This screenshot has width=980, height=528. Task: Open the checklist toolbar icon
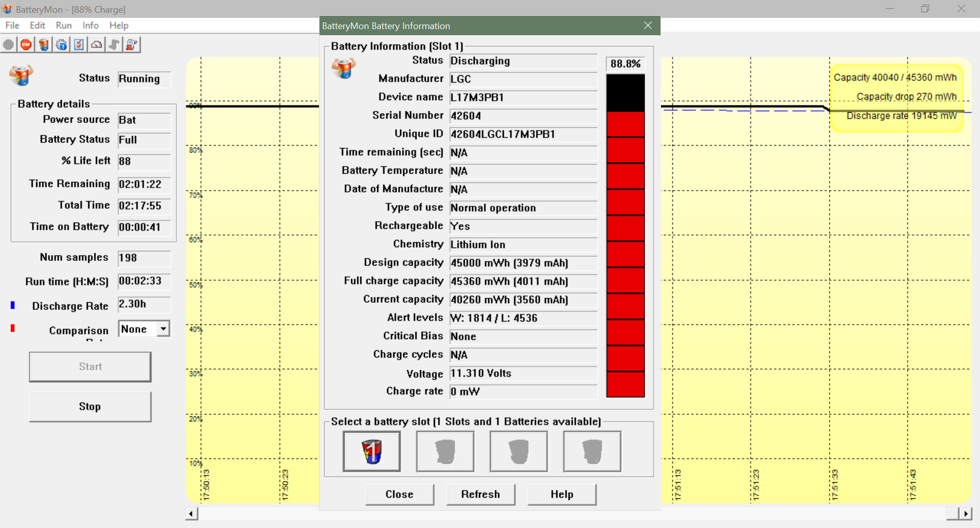[x=79, y=45]
